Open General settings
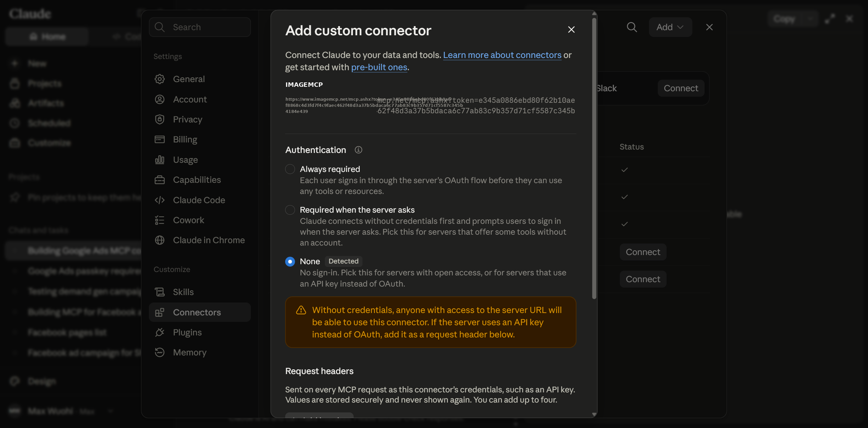 click(200, 79)
